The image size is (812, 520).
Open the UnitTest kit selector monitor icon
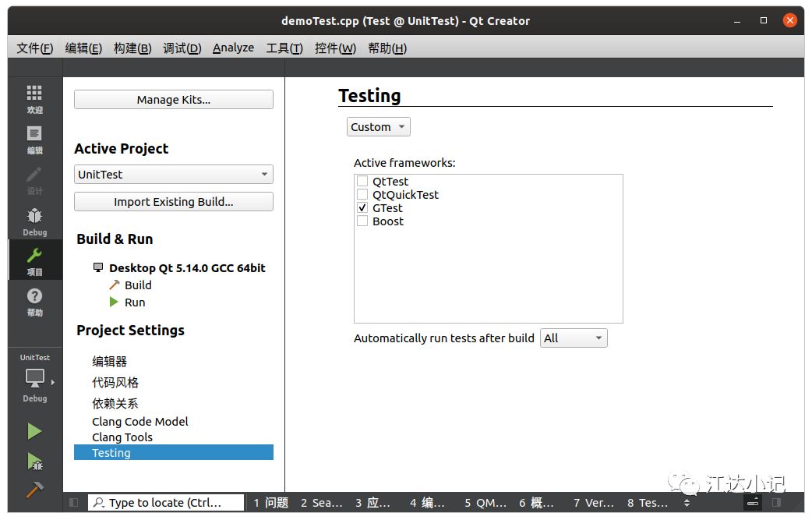[x=35, y=378]
